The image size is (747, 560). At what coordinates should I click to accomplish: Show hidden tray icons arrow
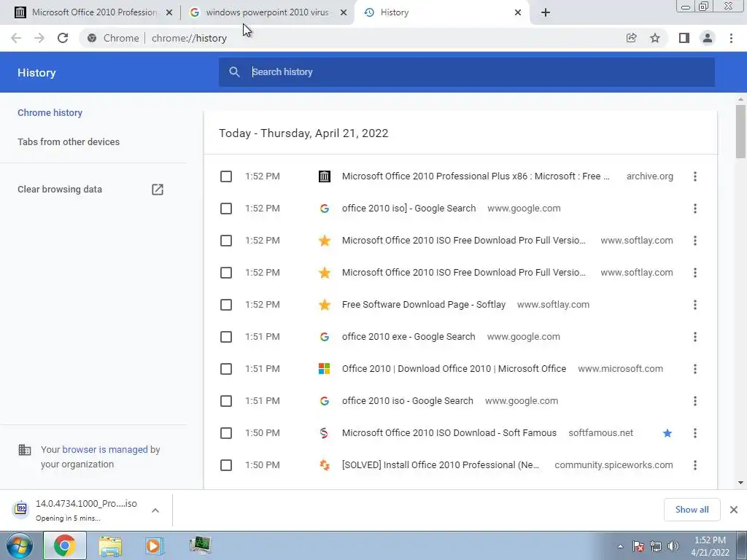pyautogui.click(x=620, y=546)
